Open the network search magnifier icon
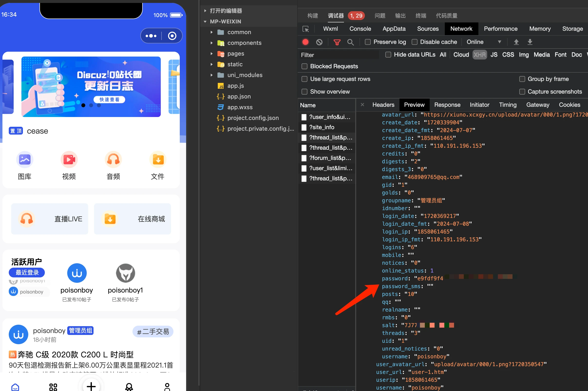 coord(350,42)
